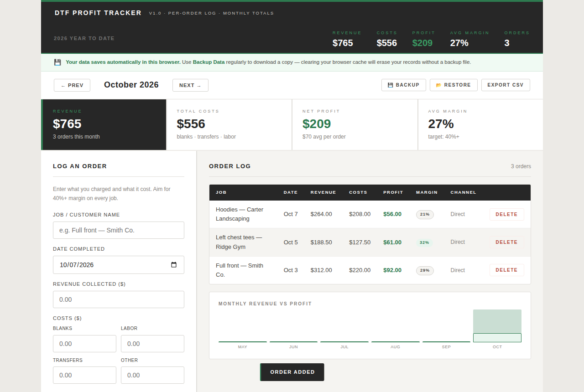Click the OCT bar in monthly chart
The height and width of the screenshot is (392, 584).
pos(497,326)
